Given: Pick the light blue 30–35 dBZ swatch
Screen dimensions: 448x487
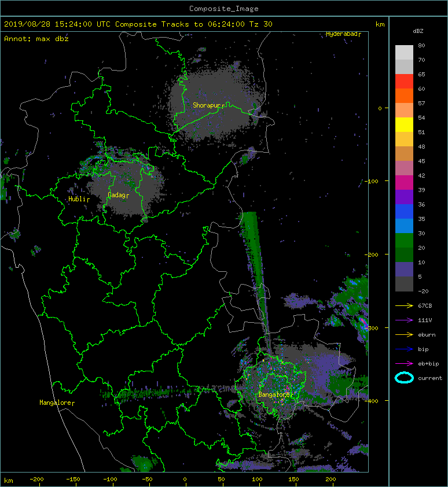Looking at the screenshot, I should tap(404, 226).
